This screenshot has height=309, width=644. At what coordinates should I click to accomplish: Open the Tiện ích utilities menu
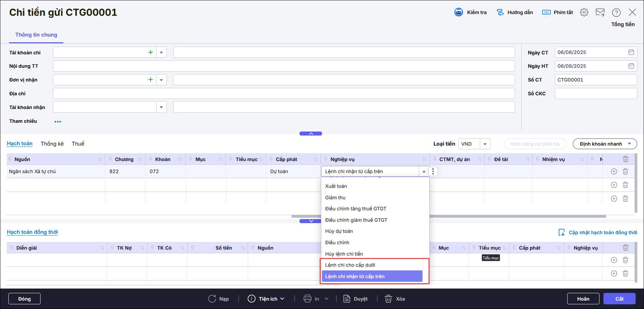[266, 299]
